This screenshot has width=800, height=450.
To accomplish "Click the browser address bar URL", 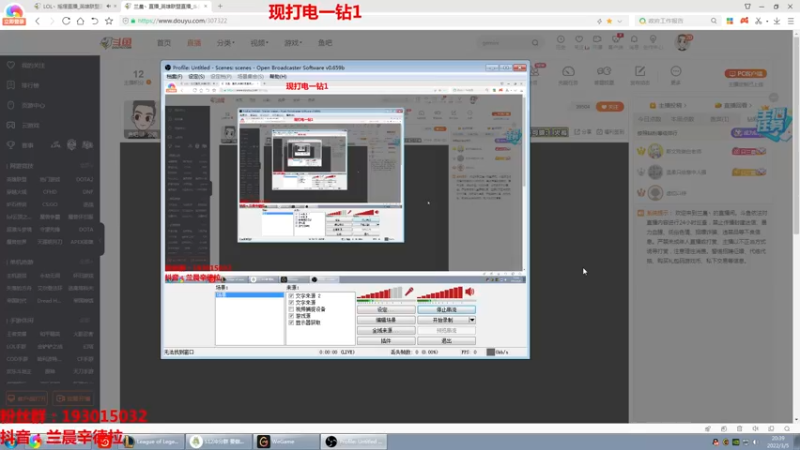I will click(x=183, y=21).
